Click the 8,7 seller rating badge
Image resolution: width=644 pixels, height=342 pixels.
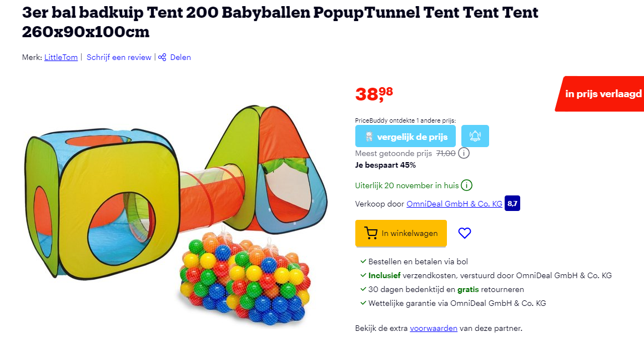click(x=512, y=203)
